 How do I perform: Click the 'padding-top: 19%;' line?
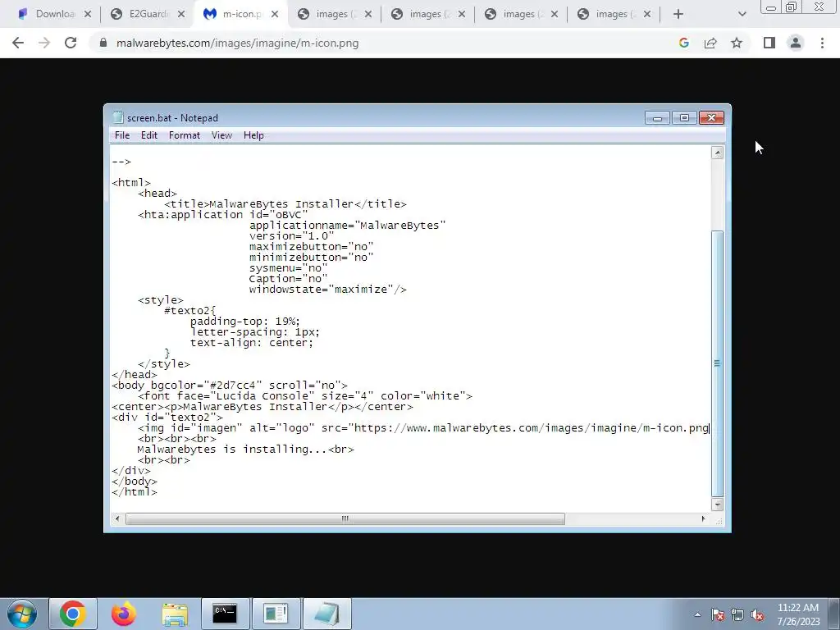(245, 322)
